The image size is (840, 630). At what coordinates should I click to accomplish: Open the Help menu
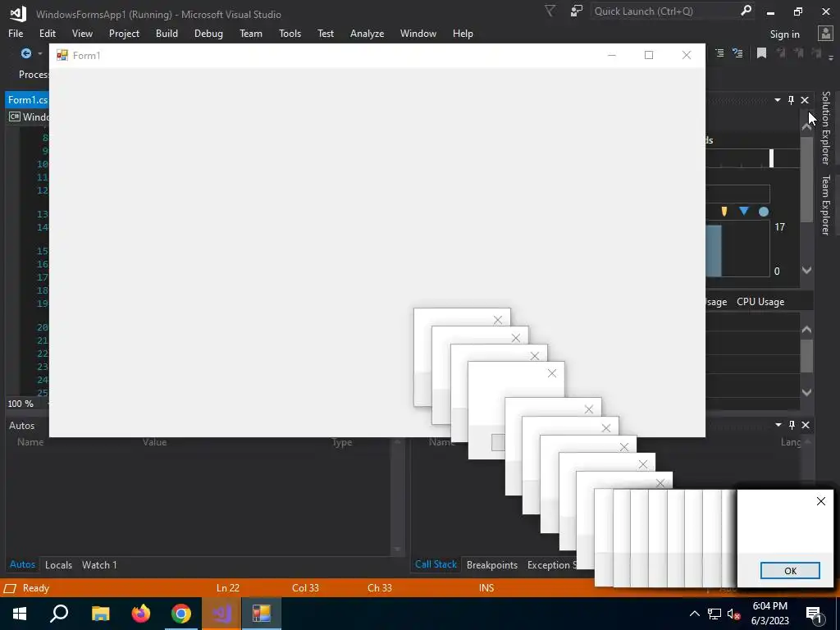[463, 33]
